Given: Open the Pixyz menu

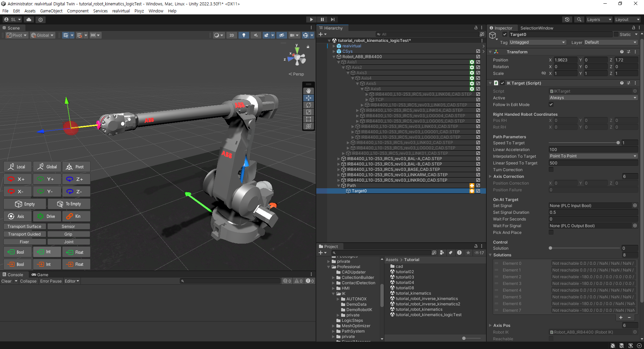Looking at the screenshot, I should pyautogui.click(x=139, y=11).
